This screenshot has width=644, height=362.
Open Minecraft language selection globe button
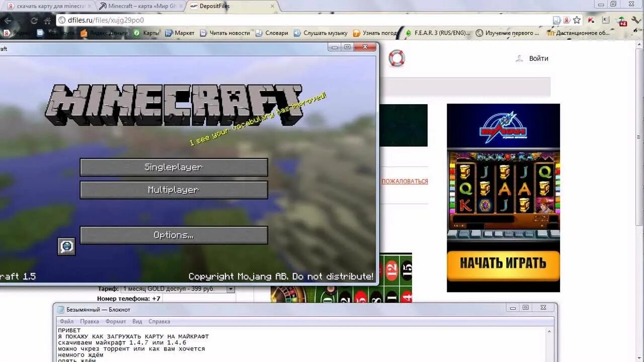click(66, 246)
